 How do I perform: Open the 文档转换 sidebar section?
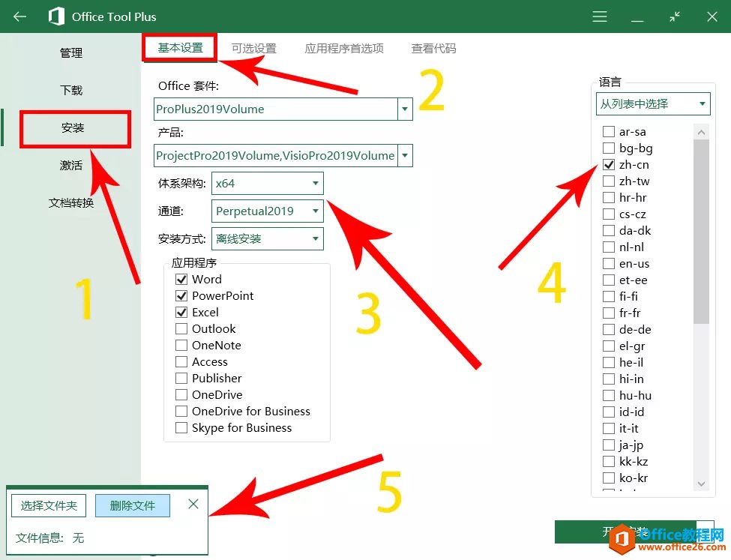tap(71, 203)
